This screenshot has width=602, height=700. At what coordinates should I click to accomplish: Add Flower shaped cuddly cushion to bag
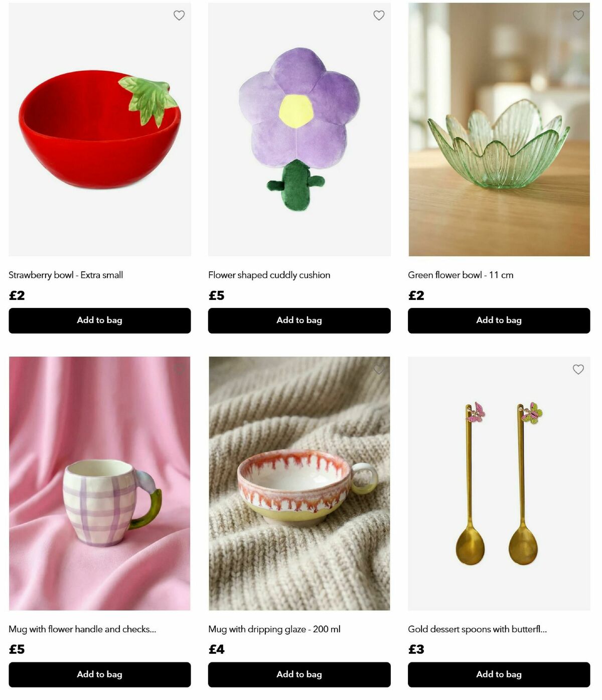[299, 320]
